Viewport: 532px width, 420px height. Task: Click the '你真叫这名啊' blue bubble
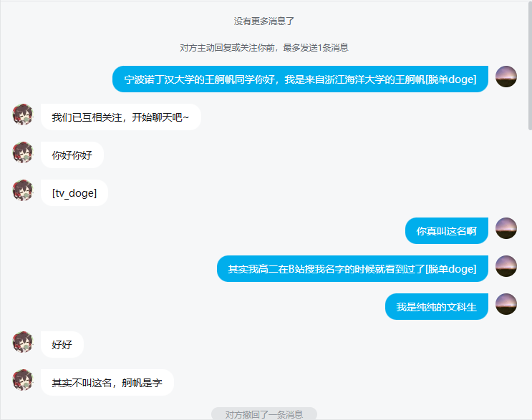point(447,230)
